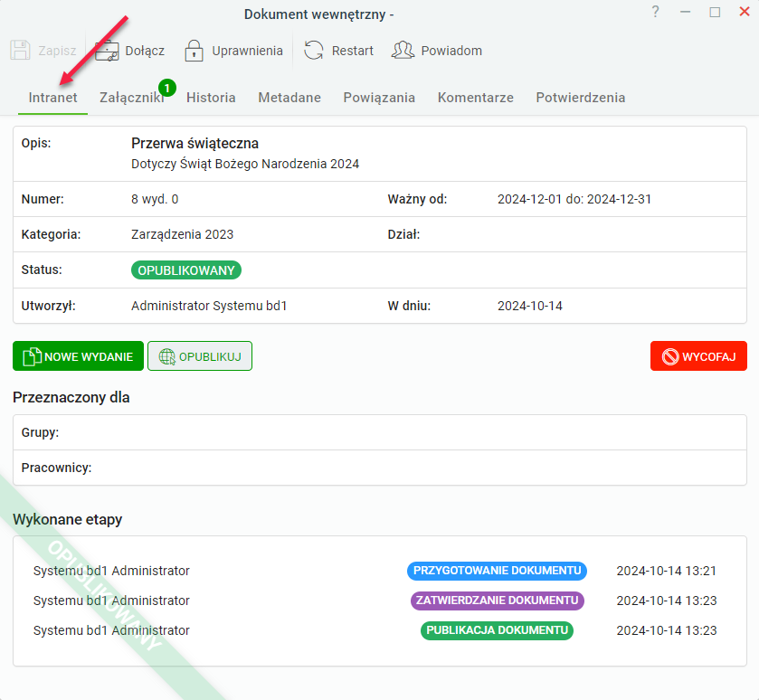
Task: Open the Historia tab
Action: (211, 98)
